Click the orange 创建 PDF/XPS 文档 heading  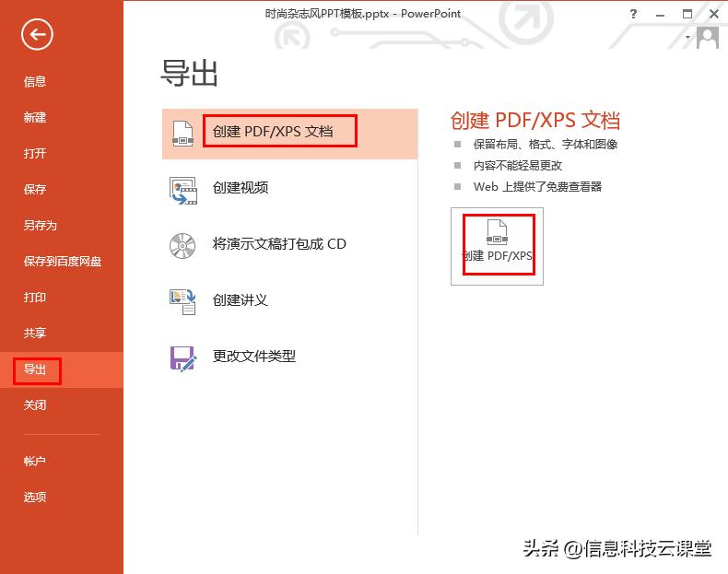point(535,120)
